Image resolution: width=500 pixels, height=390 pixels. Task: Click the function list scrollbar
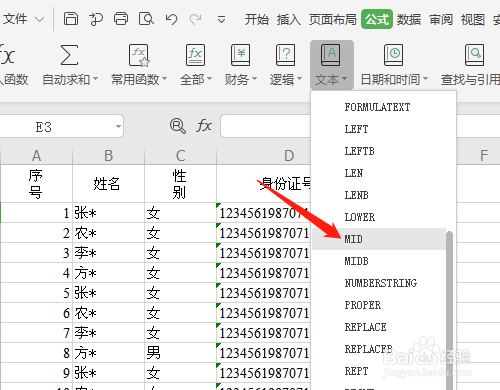coord(449,310)
